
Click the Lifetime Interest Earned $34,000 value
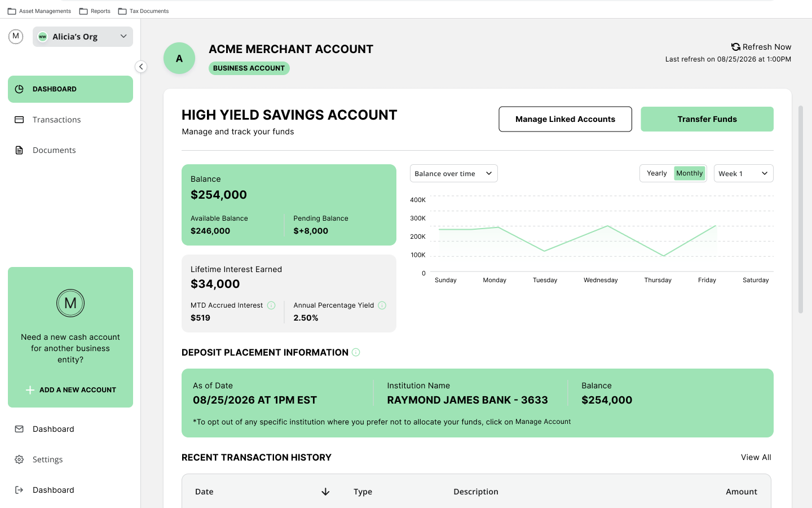[x=215, y=284]
